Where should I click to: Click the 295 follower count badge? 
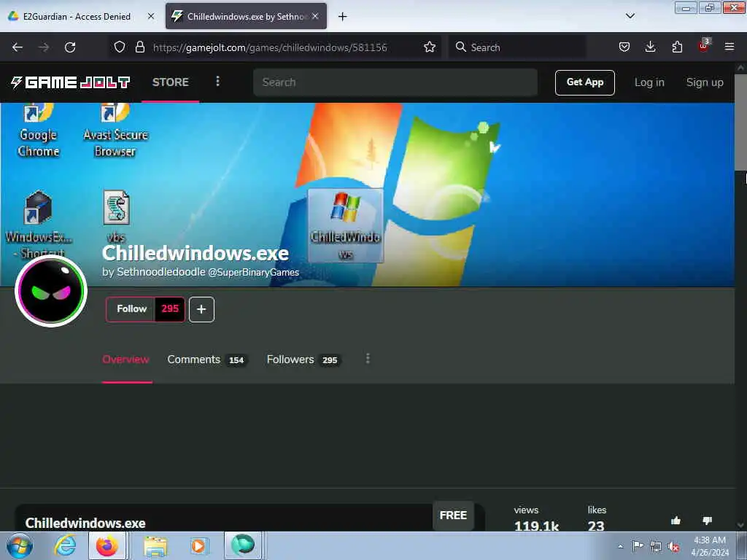pyautogui.click(x=170, y=309)
